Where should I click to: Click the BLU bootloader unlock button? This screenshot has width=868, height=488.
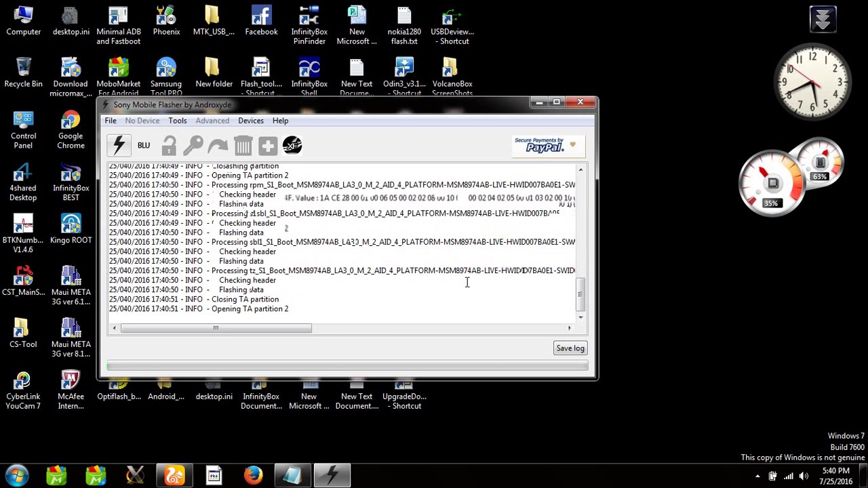pyautogui.click(x=144, y=146)
